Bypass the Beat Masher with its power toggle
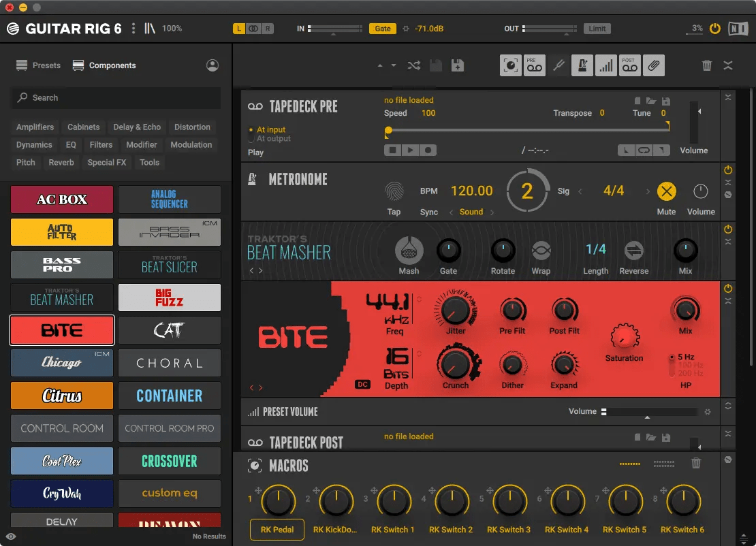Viewport: 756px width, 546px height. pyautogui.click(x=727, y=230)
